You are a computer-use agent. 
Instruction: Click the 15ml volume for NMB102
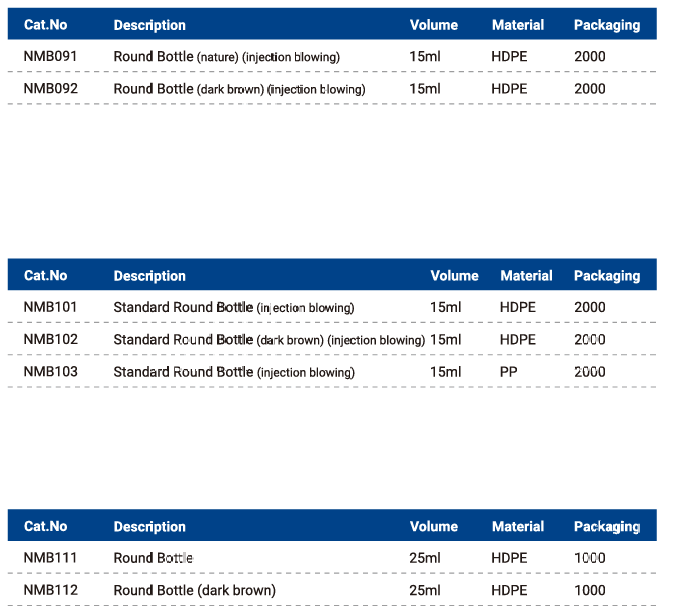pos(445,339)
